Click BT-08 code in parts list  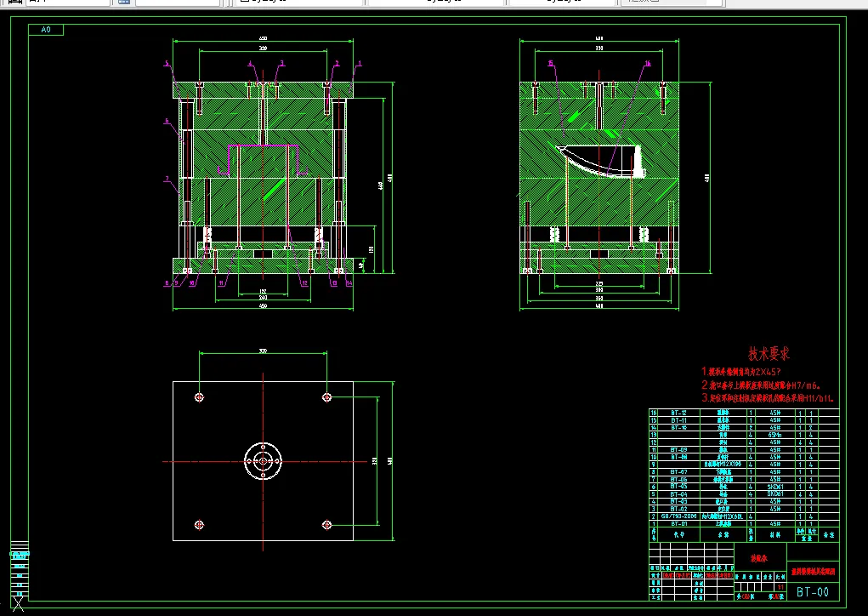[x=678, y=457]
